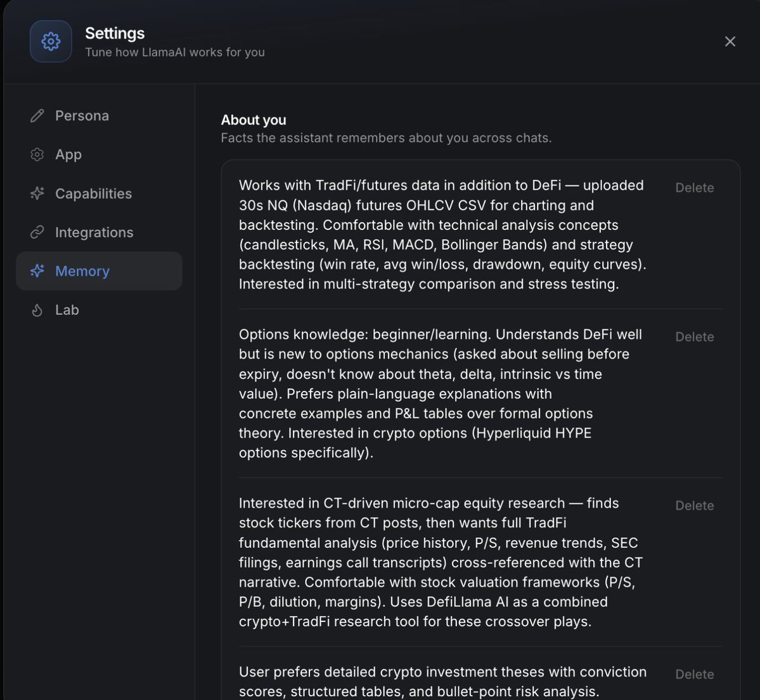This screenshot has height=700, width=760.
Task: Click the App gear icon in sidebar
Action: click(x=37, y=155)
